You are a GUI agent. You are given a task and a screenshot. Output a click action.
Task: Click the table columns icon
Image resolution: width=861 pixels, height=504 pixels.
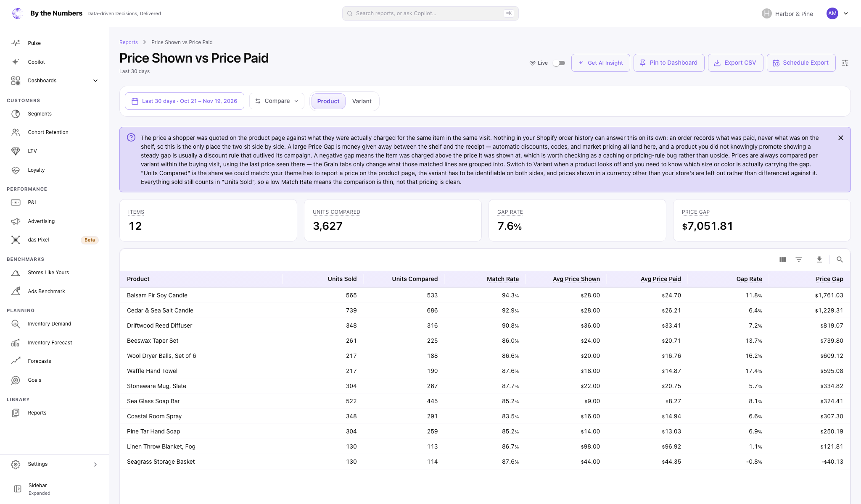coord(783,260)
